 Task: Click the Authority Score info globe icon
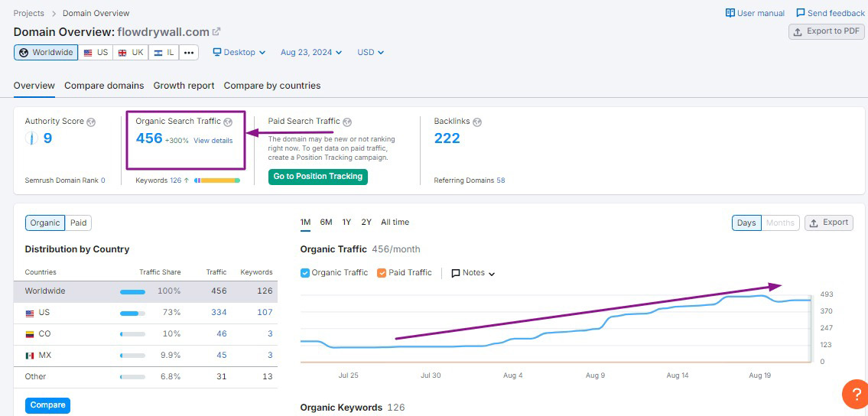pos(91,122)
